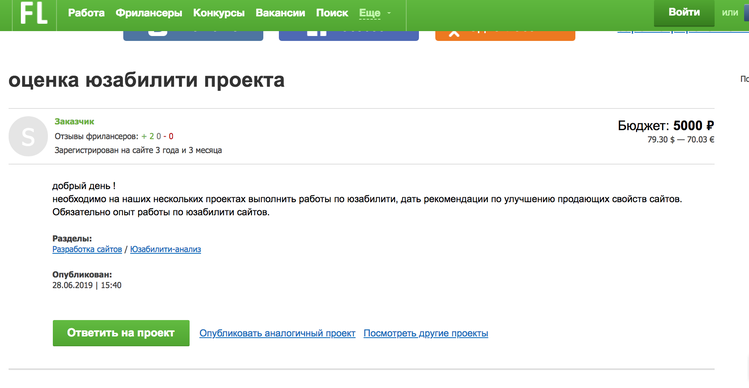Open the Работа menu
This screenshot has height=388, width=749.
[x=86, y=13]
